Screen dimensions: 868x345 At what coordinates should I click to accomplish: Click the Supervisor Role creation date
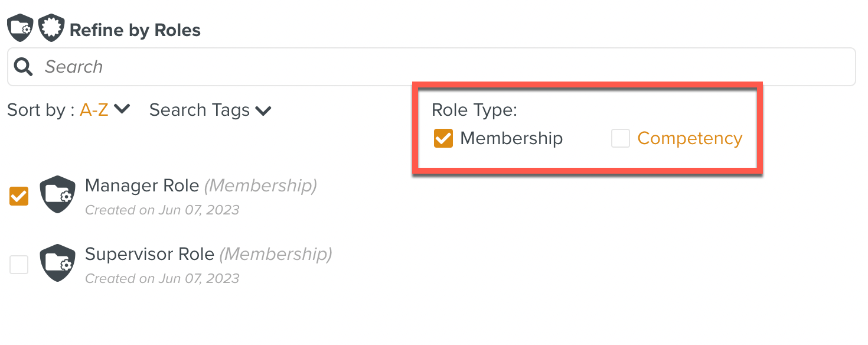tap(162, 278)
